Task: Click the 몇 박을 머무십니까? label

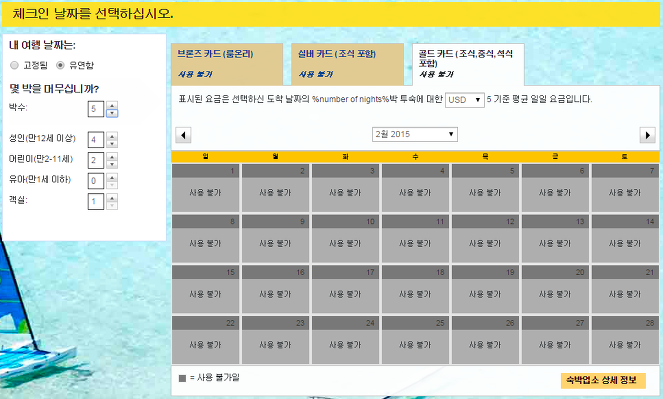Action: point(54,89)
